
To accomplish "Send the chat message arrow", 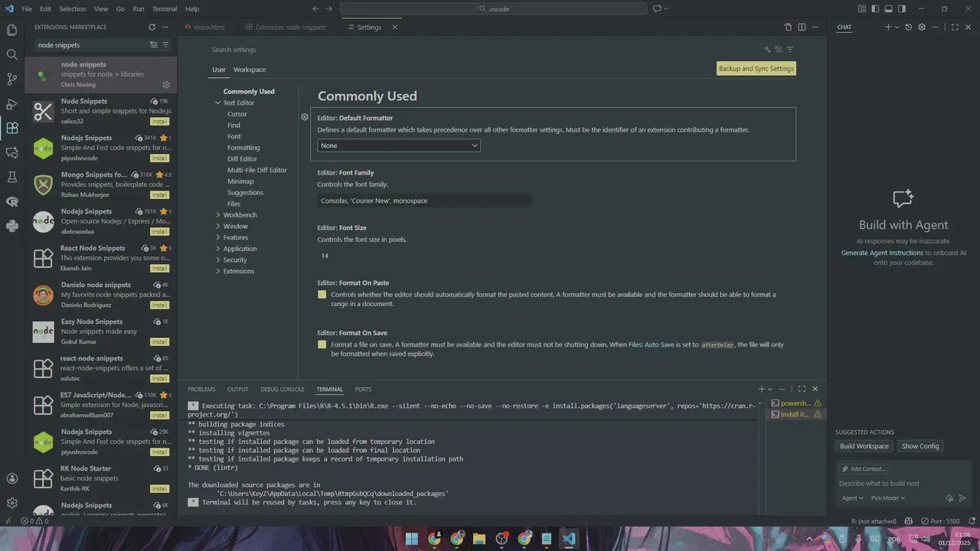I will click(x=963, y=498).
